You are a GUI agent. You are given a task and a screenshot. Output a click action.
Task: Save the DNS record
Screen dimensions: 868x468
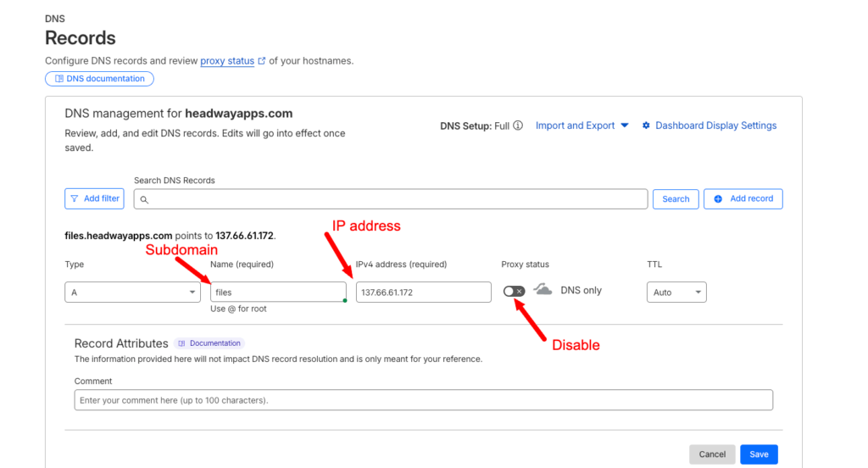pos(759,454)
